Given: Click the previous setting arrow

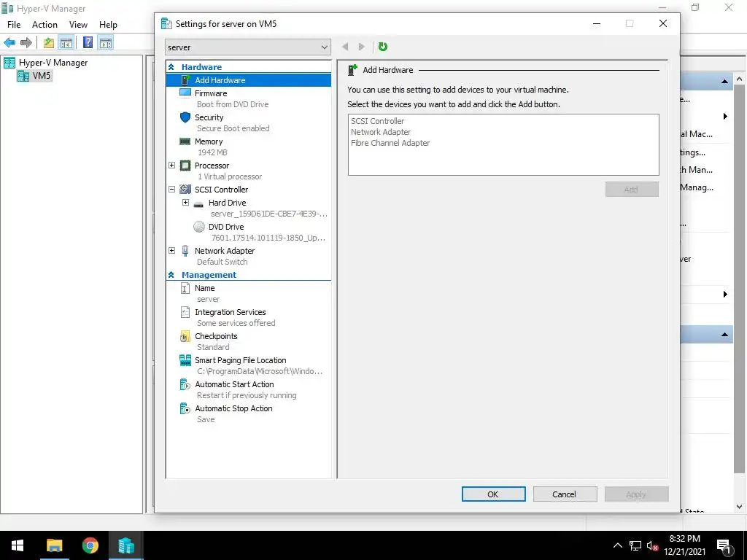Looking at the screenshot, I should [x=345, y=47].
